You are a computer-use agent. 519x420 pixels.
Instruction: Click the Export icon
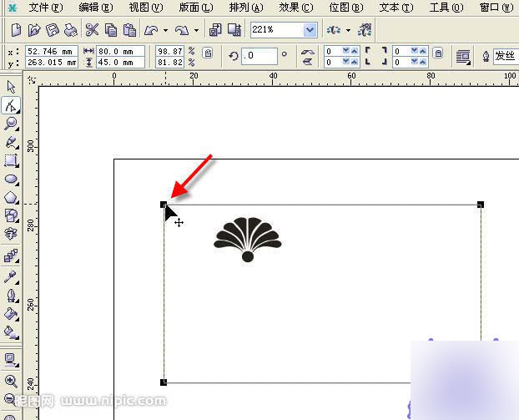(x=234, y=30)
